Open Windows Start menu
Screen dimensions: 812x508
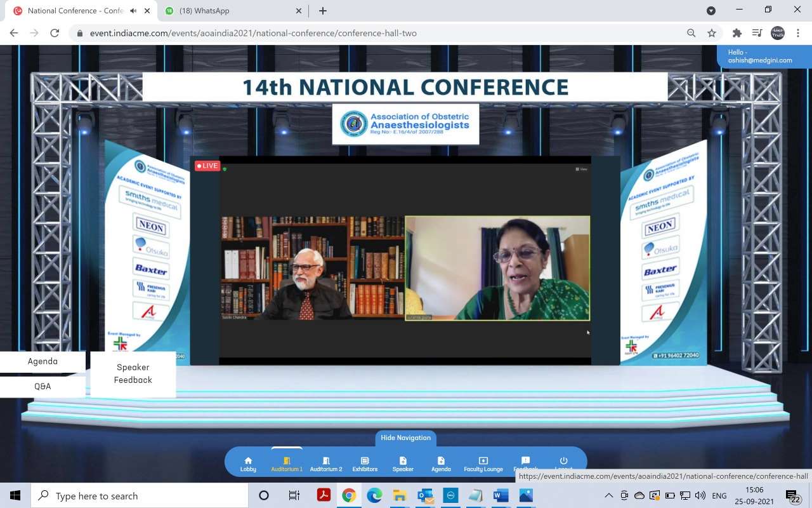pos(15,496)
